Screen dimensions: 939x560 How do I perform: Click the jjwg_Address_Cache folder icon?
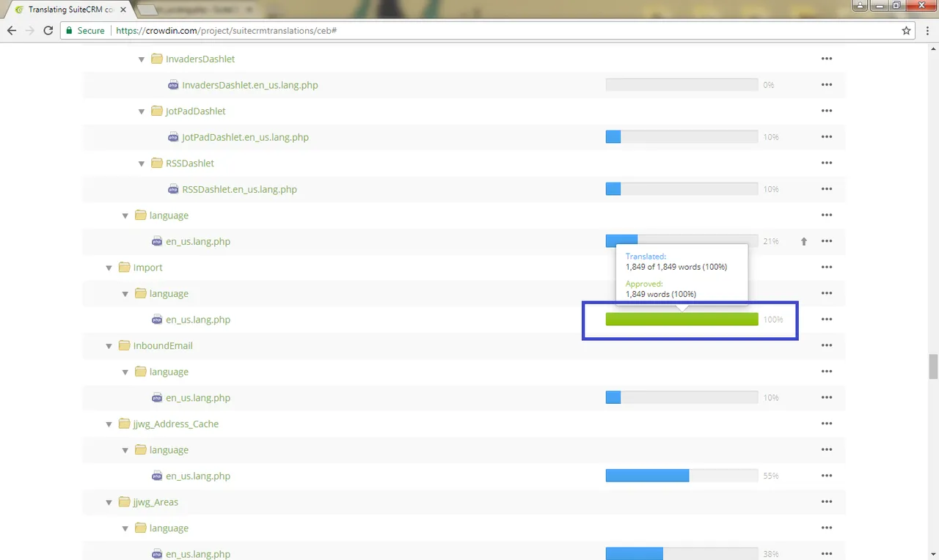click(124, 424)
